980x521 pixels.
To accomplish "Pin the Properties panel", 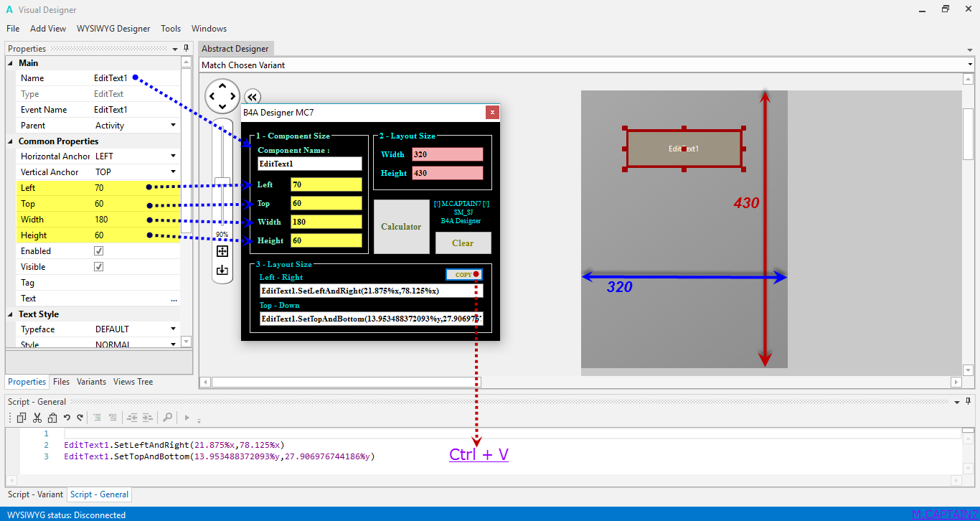I will (x=187, y=48).
